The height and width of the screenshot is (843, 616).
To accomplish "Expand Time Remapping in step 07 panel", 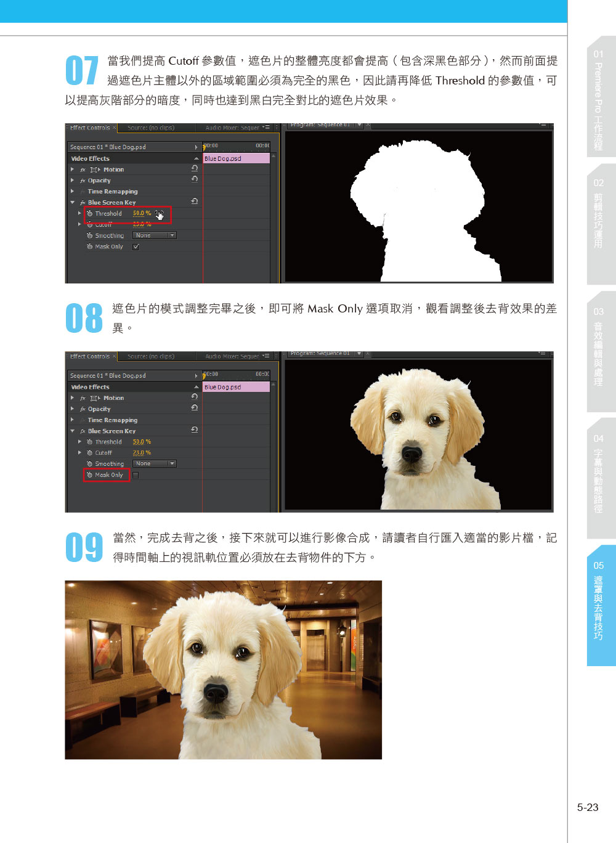I will coord(73,192).
